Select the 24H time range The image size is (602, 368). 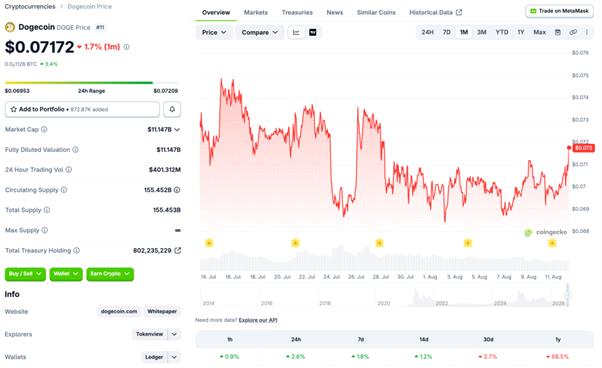coord(427,33)
